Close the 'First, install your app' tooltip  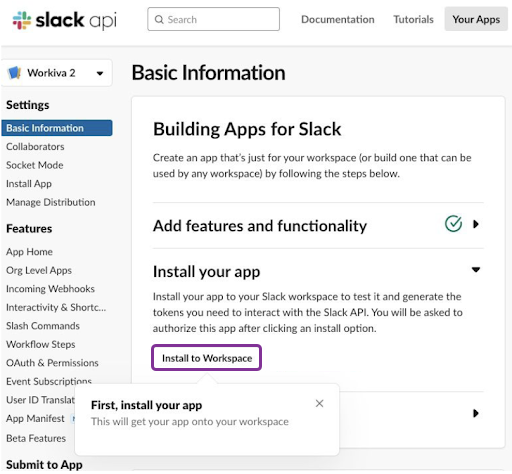(x=319, y=403)
